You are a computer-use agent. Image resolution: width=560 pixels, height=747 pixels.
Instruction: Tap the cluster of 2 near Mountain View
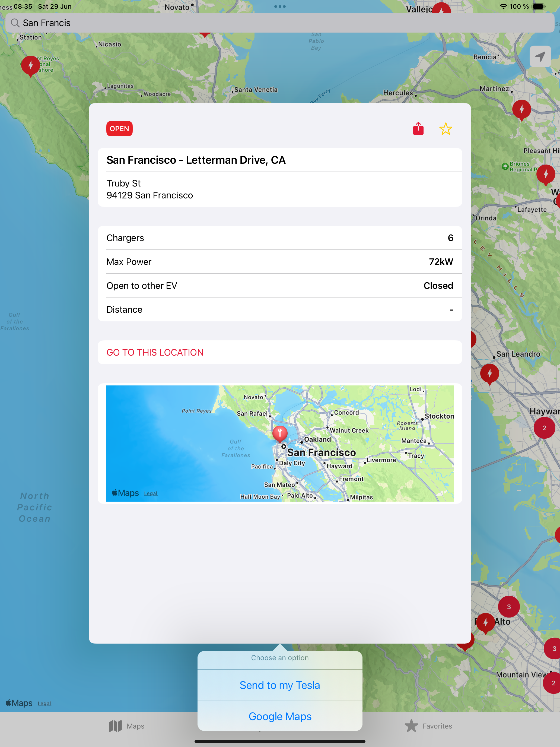coord(553,683)
